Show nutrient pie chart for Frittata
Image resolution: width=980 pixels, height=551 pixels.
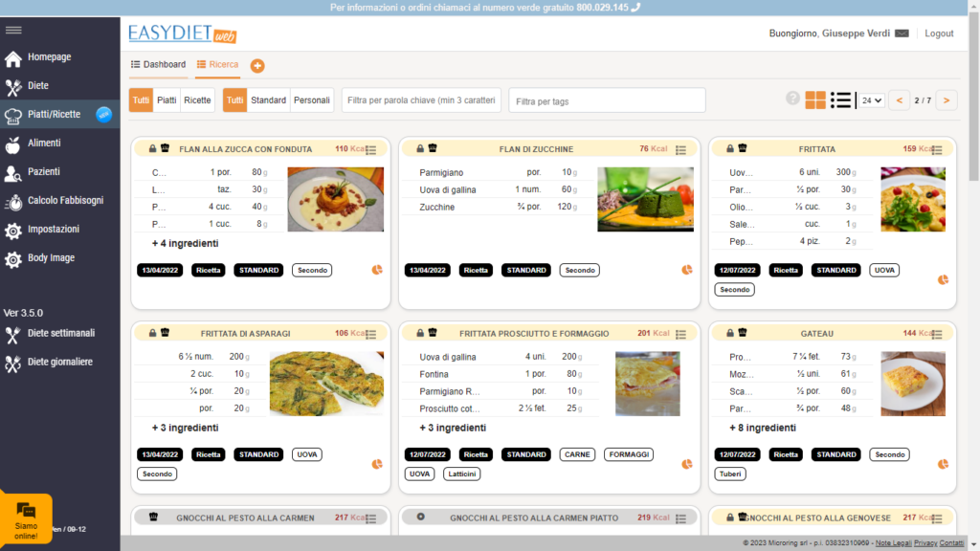pyautogui.click(x=943, y=280)
